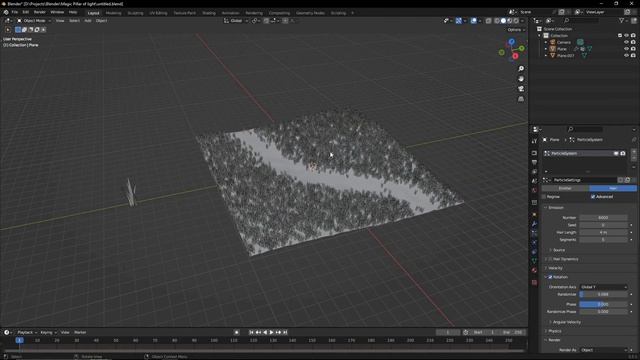Open the Global transform orientation dropdown

pyautogui.click(x=236, y=21)
